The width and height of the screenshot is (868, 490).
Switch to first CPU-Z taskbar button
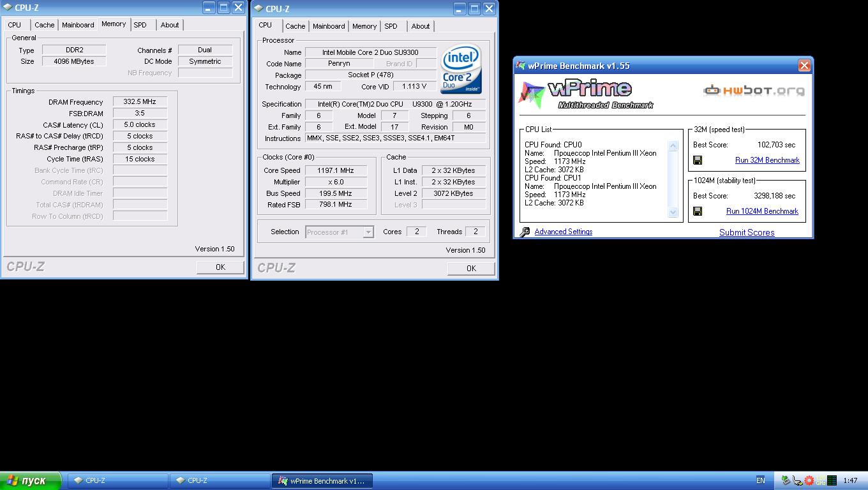pos(117,480)
